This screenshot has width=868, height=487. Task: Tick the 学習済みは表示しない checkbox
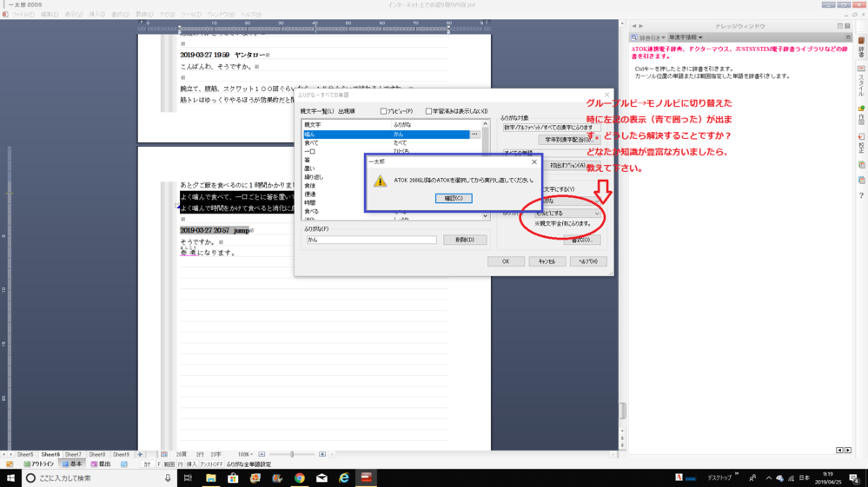coord(428,111)
